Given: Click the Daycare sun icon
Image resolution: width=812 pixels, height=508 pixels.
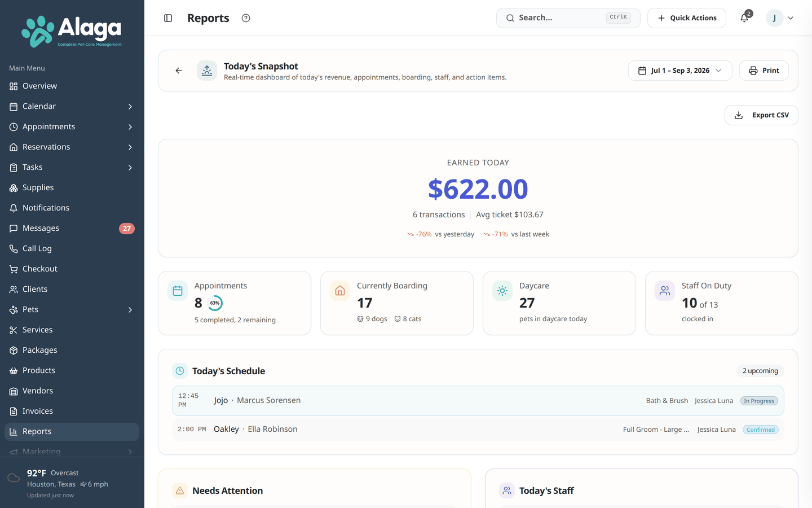Looking at the screenshot, I should [x=502, y=291].
